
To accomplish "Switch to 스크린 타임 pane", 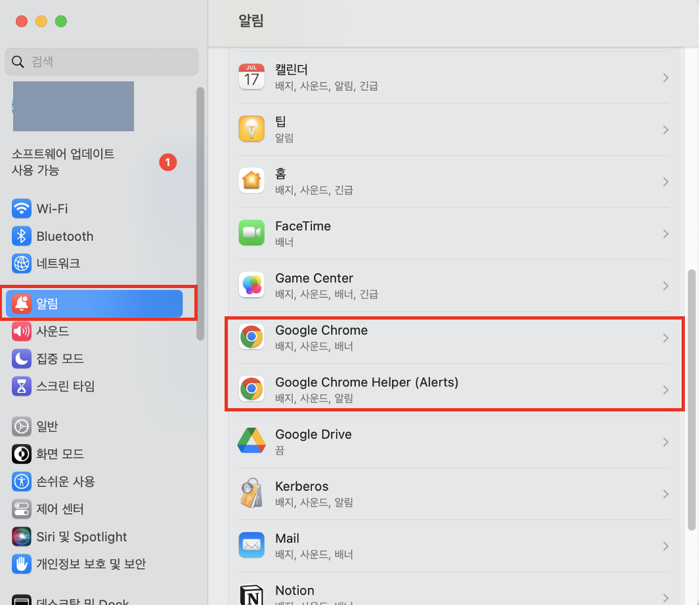I will click(94, 386).
